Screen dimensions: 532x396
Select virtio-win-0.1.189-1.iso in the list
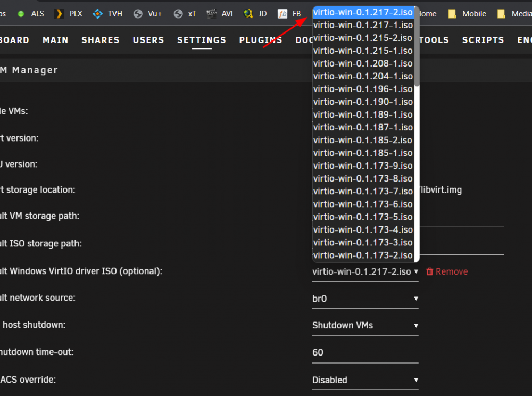363,114
